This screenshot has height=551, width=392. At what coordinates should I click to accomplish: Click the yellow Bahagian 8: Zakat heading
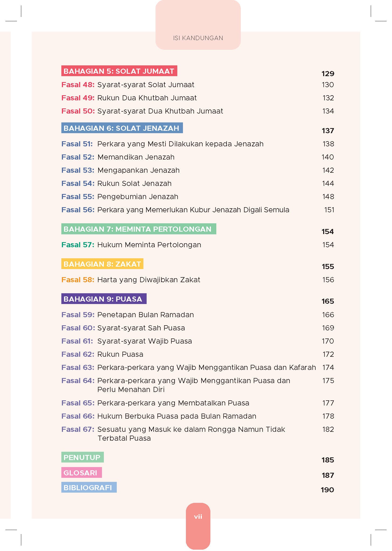102,264
